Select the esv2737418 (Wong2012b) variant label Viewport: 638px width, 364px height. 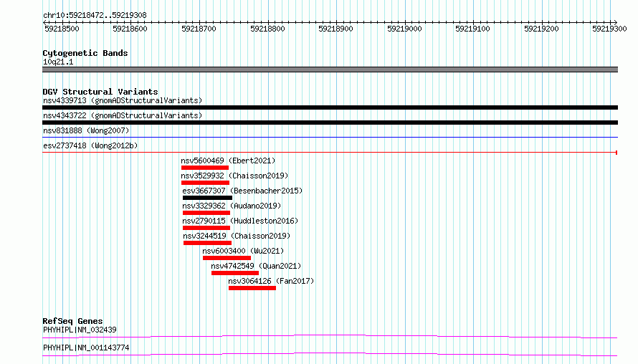click(x=90, y=145)
